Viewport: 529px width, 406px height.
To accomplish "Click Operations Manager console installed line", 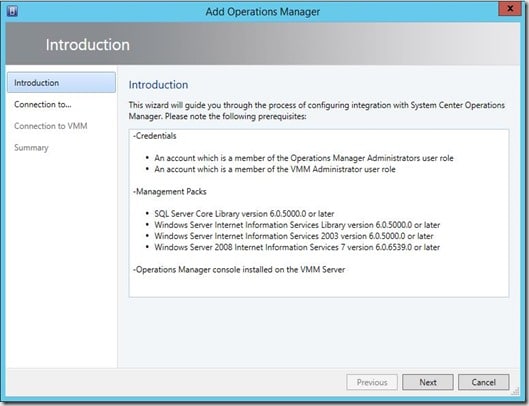I will pos(239,269).
